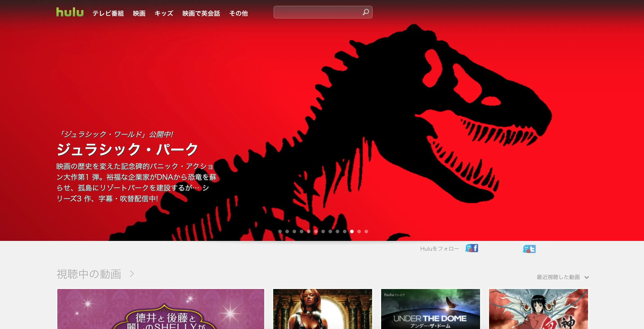
Task: Open the 映画 menu
Action: pyautogui.click(x=139, y=13)
